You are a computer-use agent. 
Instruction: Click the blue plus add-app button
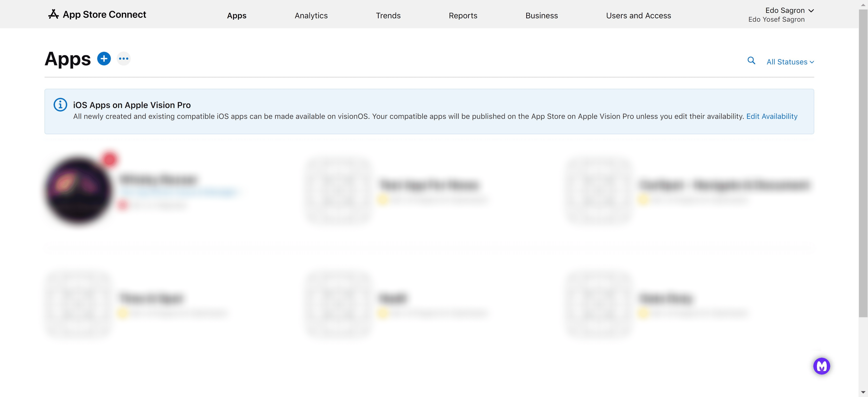[104, 59]
